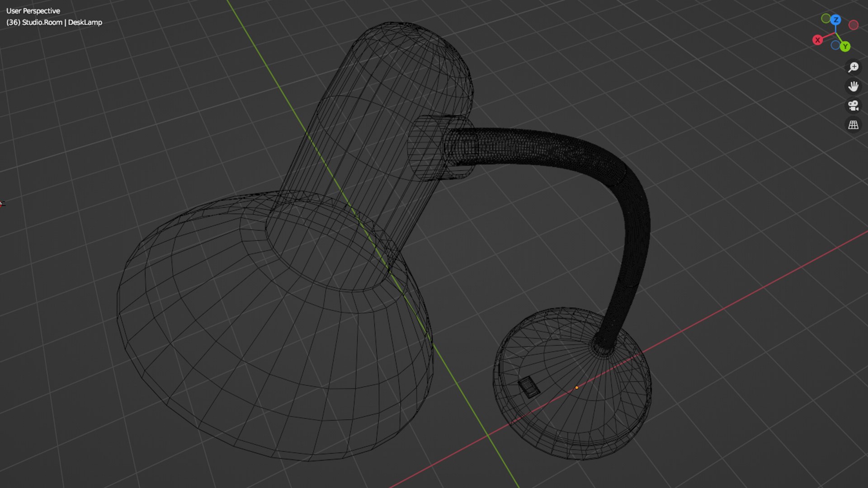The height and width of the screenshot is (488, 868).
Task: Select the small switch mesh on lamp base
Action: tap(528, 387)
